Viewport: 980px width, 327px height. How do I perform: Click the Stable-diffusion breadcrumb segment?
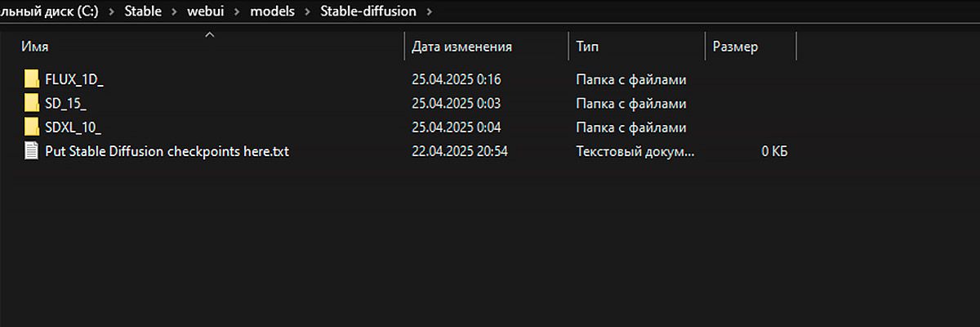[368, 12]
